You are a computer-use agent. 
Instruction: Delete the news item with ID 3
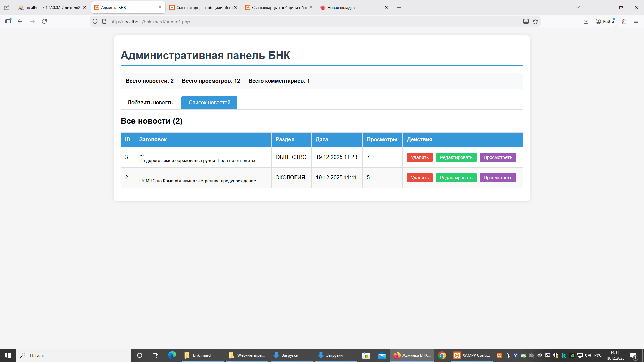point(419,157)
